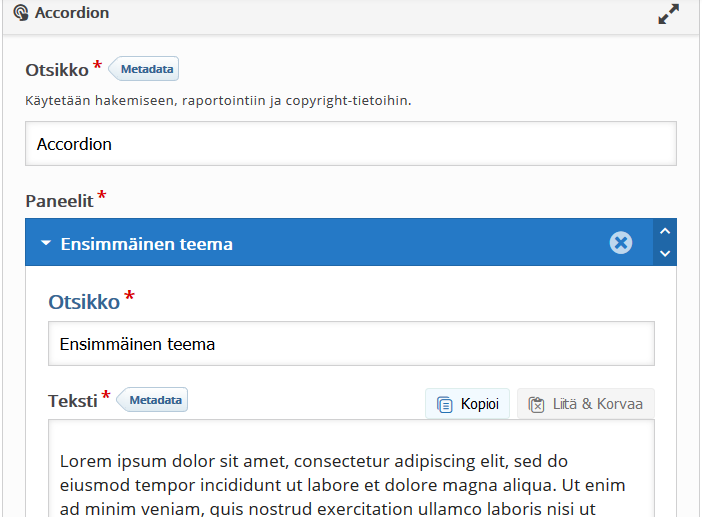
Task: Collapse panel using the triangle arrow
Action: click(x=46, y=244)
